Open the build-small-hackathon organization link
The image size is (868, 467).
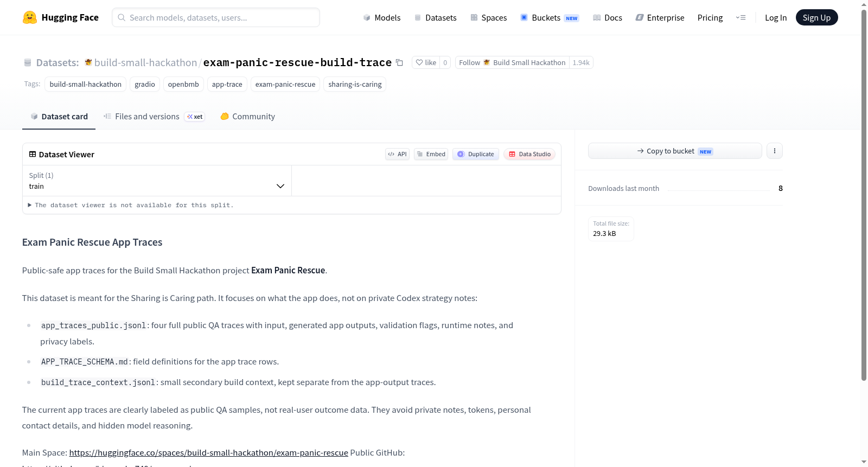pos(145,62)
